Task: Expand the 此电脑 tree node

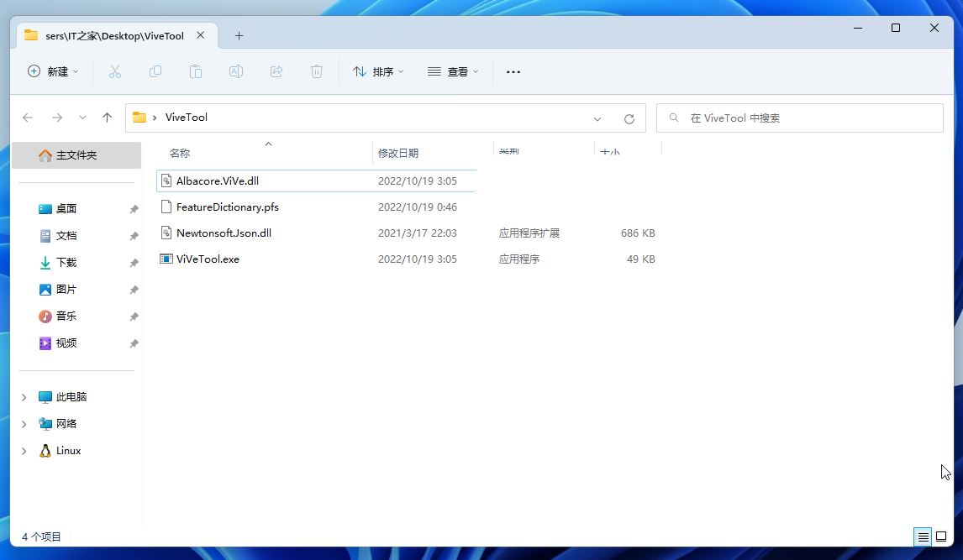Action: [x=24, y=397]
